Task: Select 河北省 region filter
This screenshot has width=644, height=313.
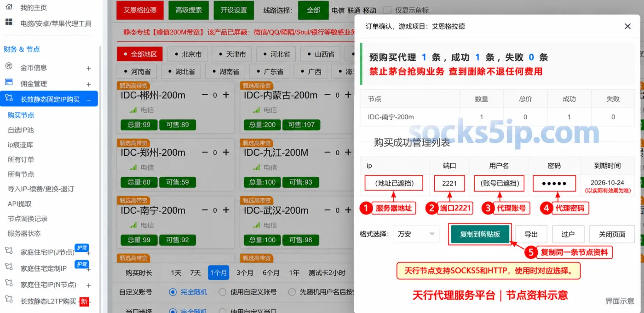Action: 276,54
